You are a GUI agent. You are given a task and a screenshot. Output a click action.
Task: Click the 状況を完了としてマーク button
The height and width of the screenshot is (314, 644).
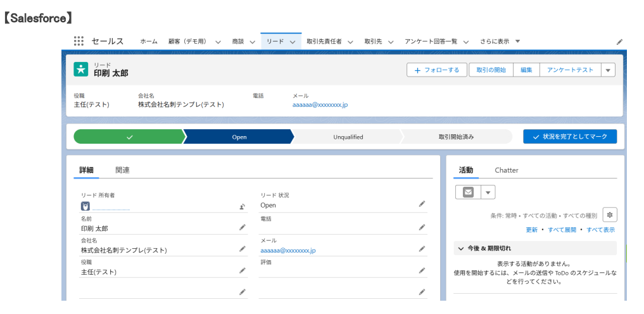click(x=570, y=137)
